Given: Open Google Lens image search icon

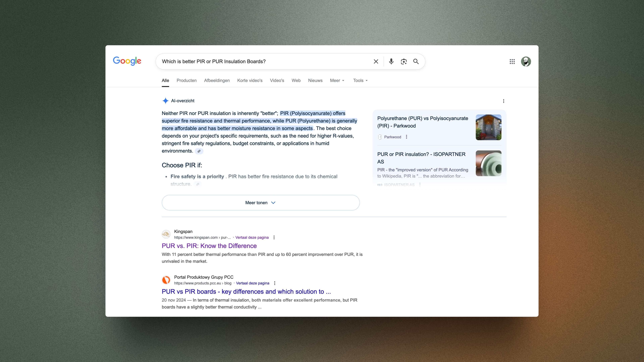Looking at the screenshot, I should [x=404, y=62].
